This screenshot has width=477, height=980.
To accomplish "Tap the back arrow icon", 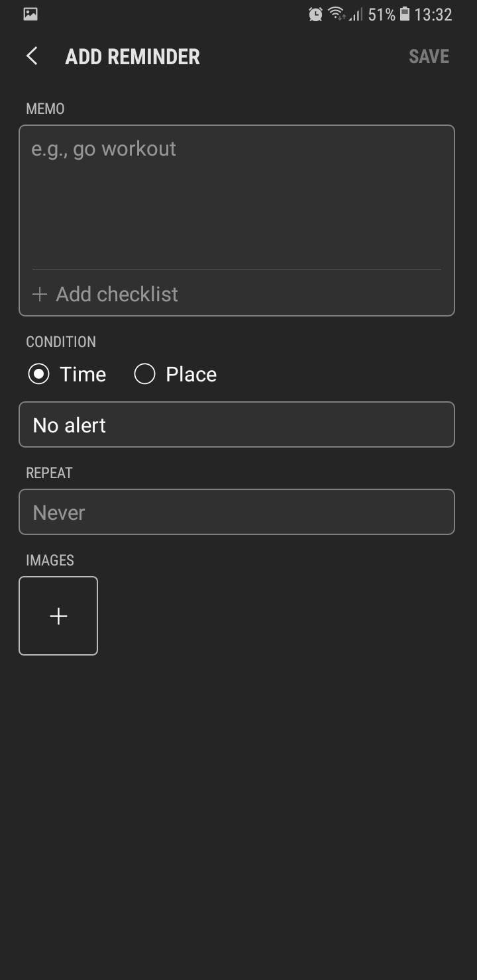I will point(32,56).
